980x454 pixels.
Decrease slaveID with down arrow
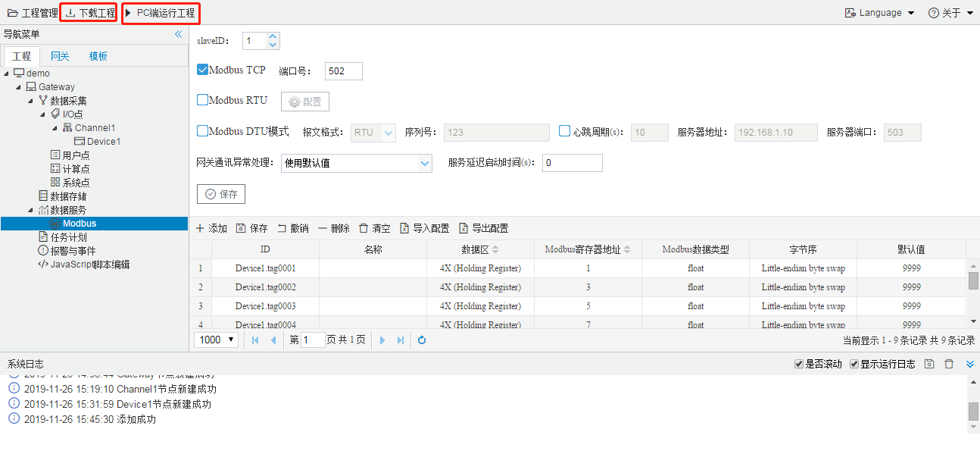point(273,45)
